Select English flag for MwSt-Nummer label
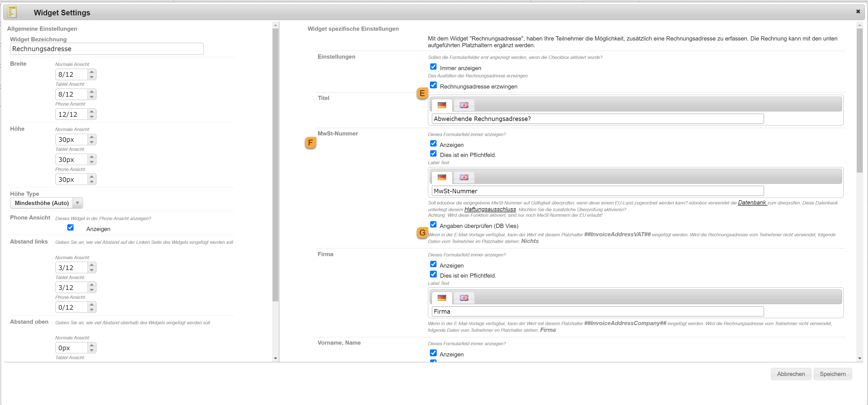Screen dimensions: 868x405 (464, 177)
